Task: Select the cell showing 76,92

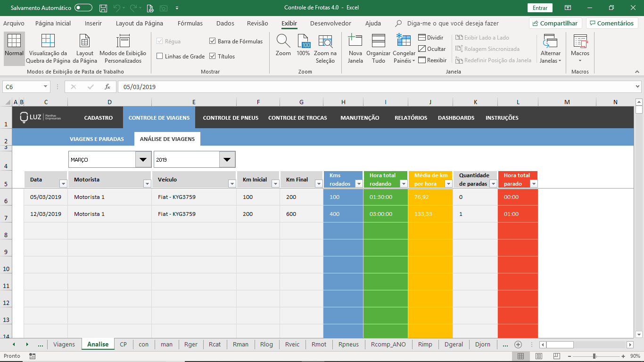Action: [430, 197]
